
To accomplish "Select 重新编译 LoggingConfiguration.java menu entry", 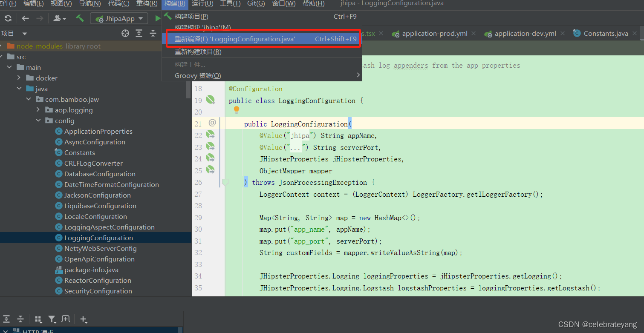I will pyautogui.click(x=262, y=39).
